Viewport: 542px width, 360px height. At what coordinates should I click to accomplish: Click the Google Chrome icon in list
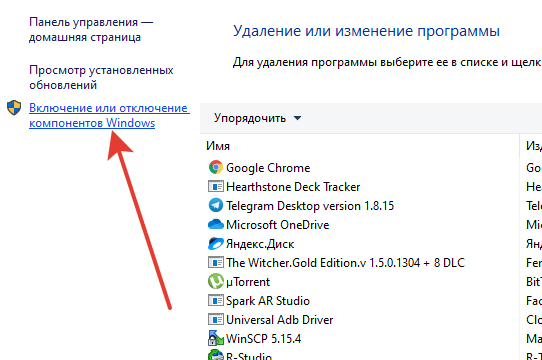tap(216, 167)
